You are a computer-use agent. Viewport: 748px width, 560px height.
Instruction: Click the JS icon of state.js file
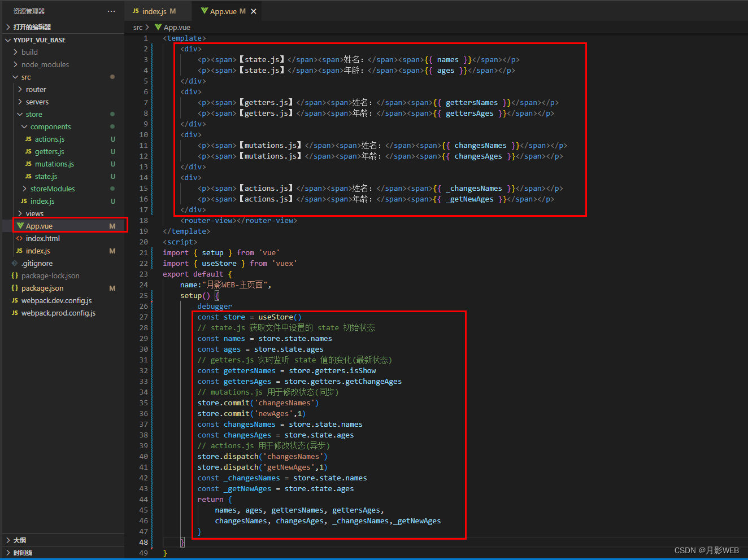pos(28,177)
